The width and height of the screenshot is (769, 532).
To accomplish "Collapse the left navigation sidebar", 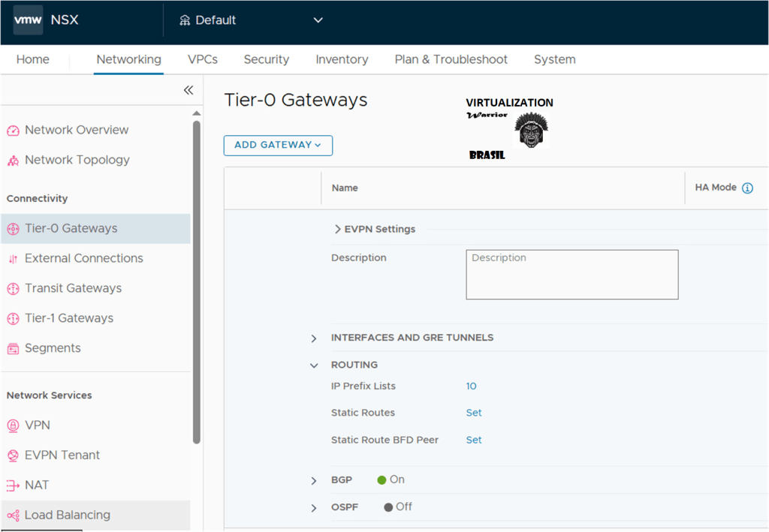I will click(188, 90).
